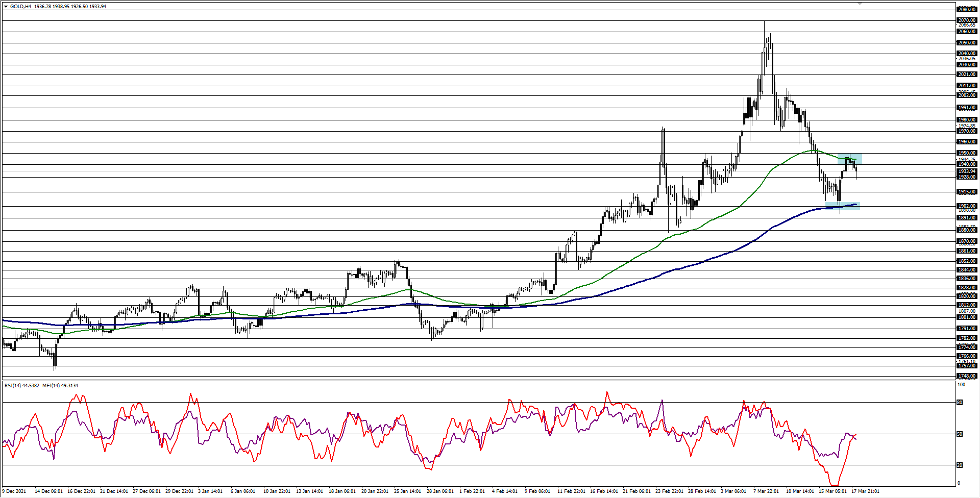Click the 1791.00 price level label
This screenshot has width=980, height=498.
click(967, 329)
